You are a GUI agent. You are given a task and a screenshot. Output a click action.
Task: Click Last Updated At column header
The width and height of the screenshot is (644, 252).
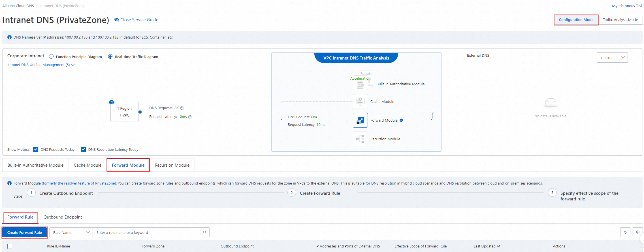[x=487, y=246]
